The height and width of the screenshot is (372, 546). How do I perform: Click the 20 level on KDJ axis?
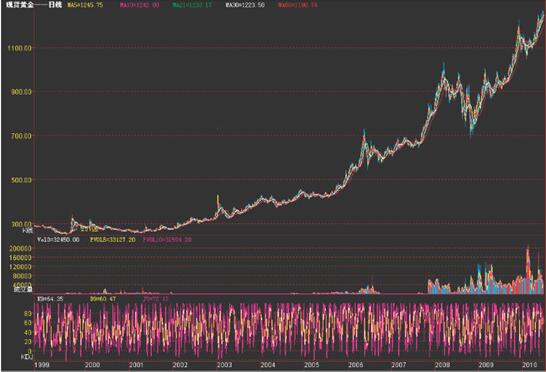tap(28, 342)
